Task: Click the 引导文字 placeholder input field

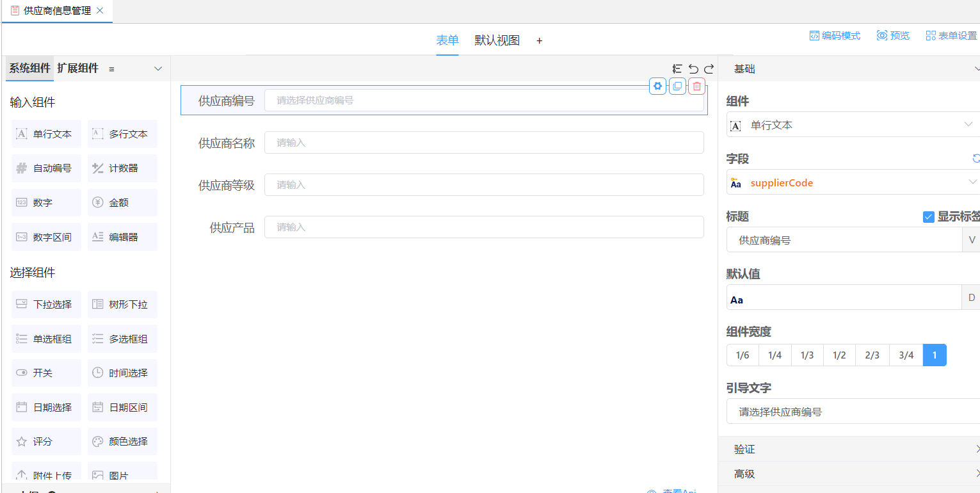Action: (x=851, y=412)
